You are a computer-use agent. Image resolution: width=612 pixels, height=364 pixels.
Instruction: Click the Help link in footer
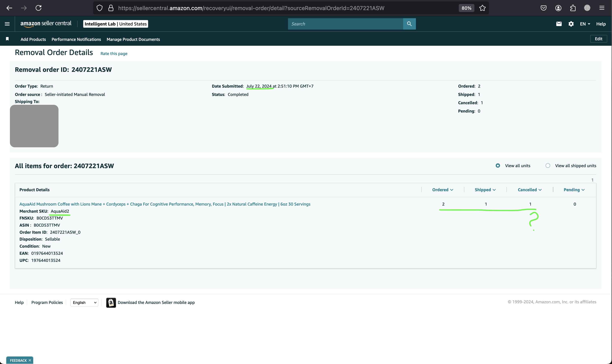[19, 302]
